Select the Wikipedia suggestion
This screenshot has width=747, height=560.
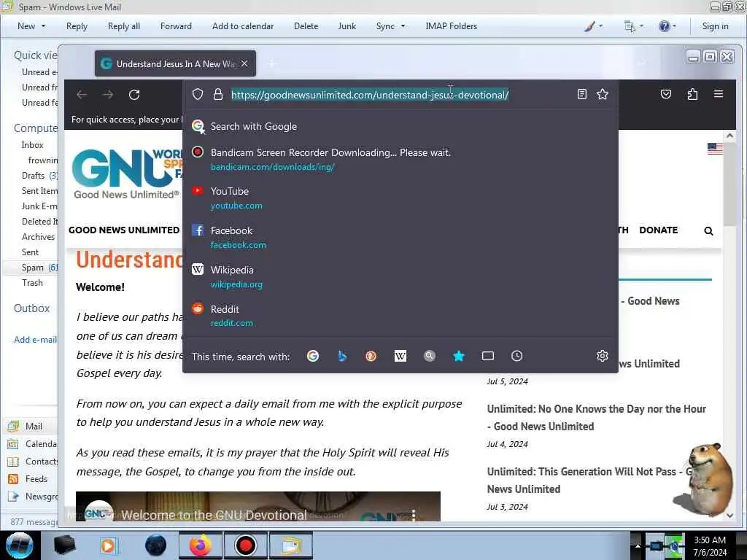(x=400, y=277)
